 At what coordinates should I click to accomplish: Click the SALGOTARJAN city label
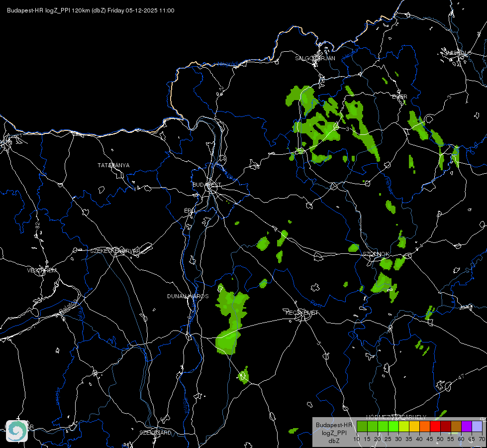pyautogui.click(x=315, y=58)
